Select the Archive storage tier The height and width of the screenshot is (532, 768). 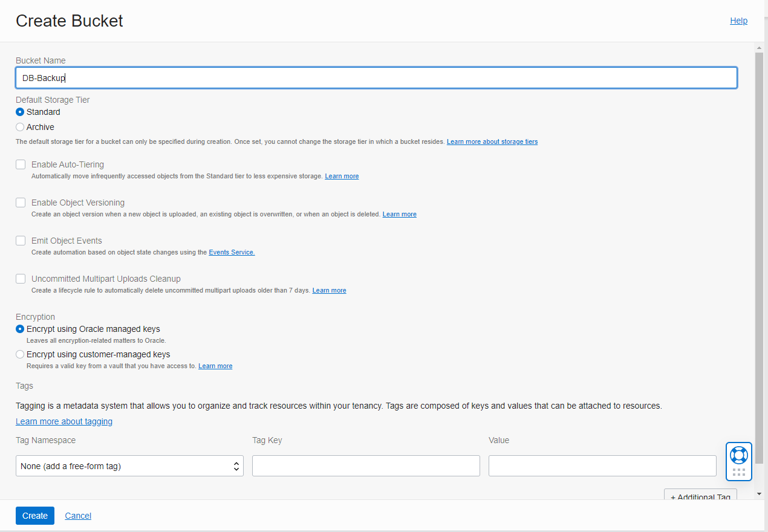tap(19, 127)
